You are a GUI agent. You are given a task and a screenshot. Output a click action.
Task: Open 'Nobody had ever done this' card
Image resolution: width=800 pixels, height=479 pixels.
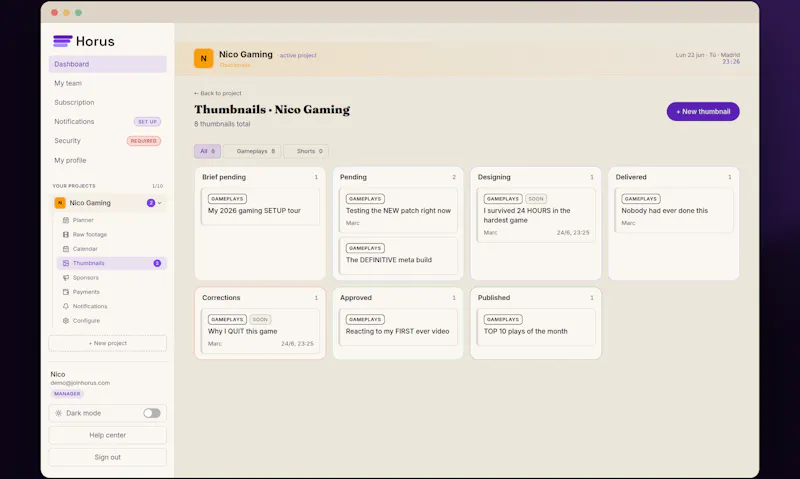[673, 210]
